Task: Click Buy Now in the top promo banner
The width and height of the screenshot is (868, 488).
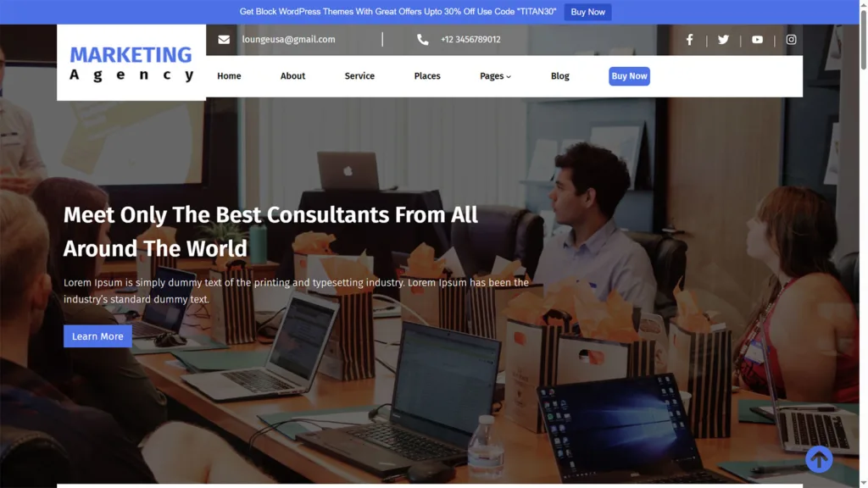Action: [587, 12]
